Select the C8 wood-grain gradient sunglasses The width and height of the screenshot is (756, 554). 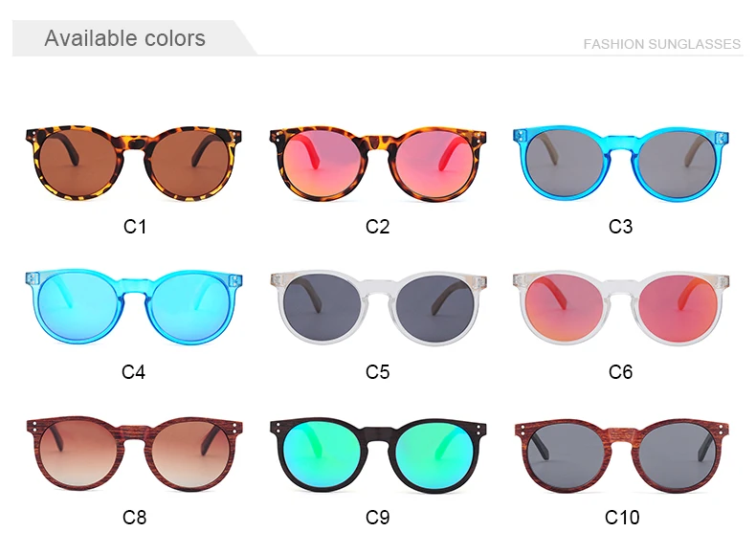[x=134, y=454]
